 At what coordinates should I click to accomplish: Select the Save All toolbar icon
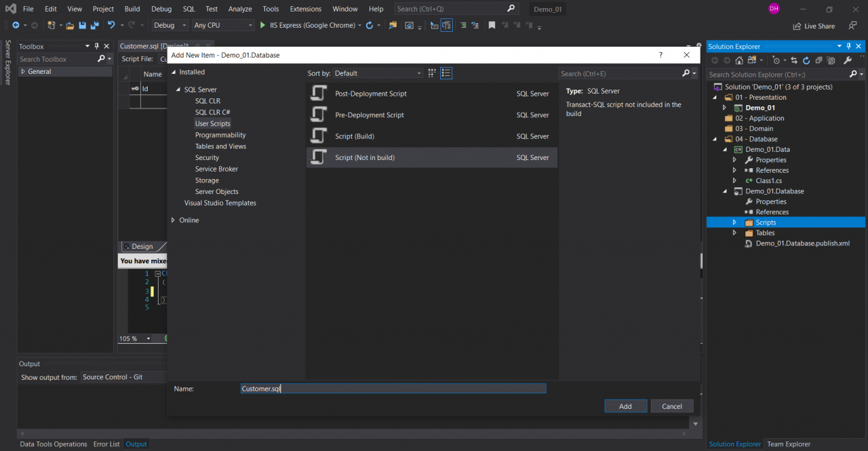point(96,25)
